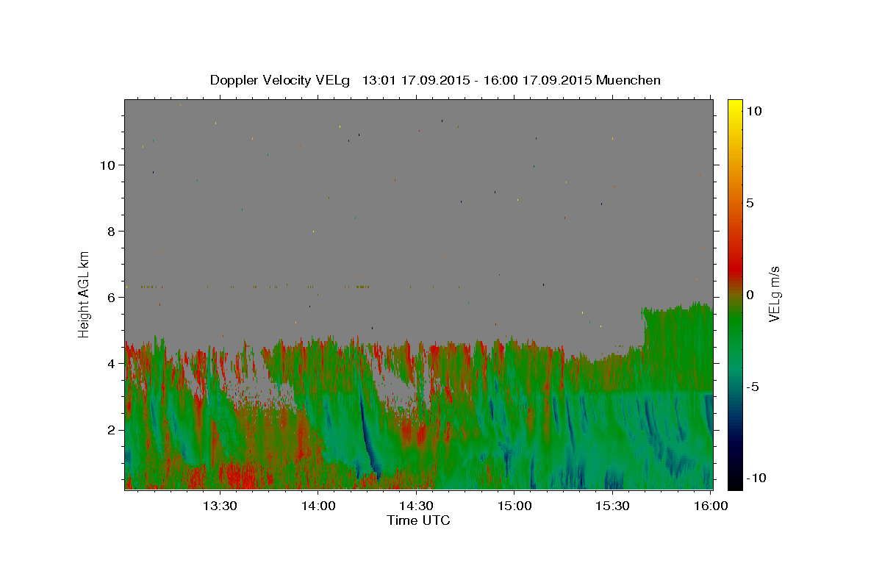Click the 16:00 time tick label
The width and height of the screenshot is (882, 588).
click(711, 506)
